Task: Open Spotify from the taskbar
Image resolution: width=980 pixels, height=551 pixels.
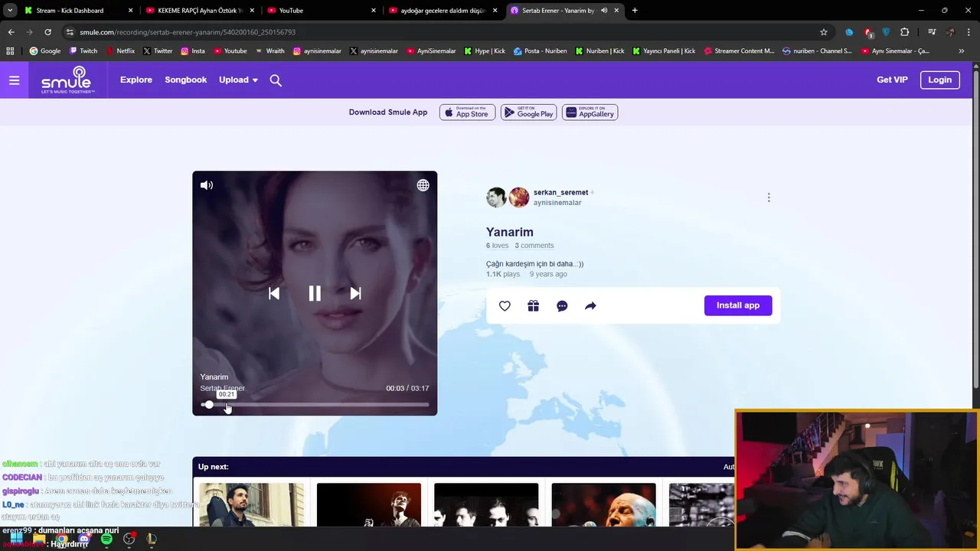Action: [106, 539]
